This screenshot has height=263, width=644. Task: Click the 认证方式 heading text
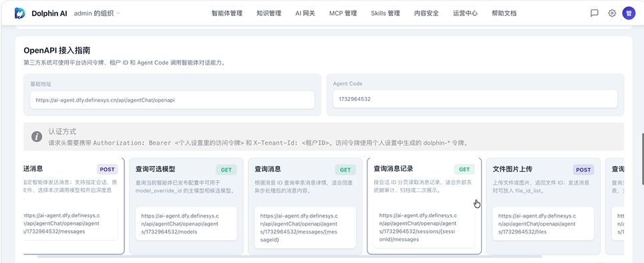62,132
